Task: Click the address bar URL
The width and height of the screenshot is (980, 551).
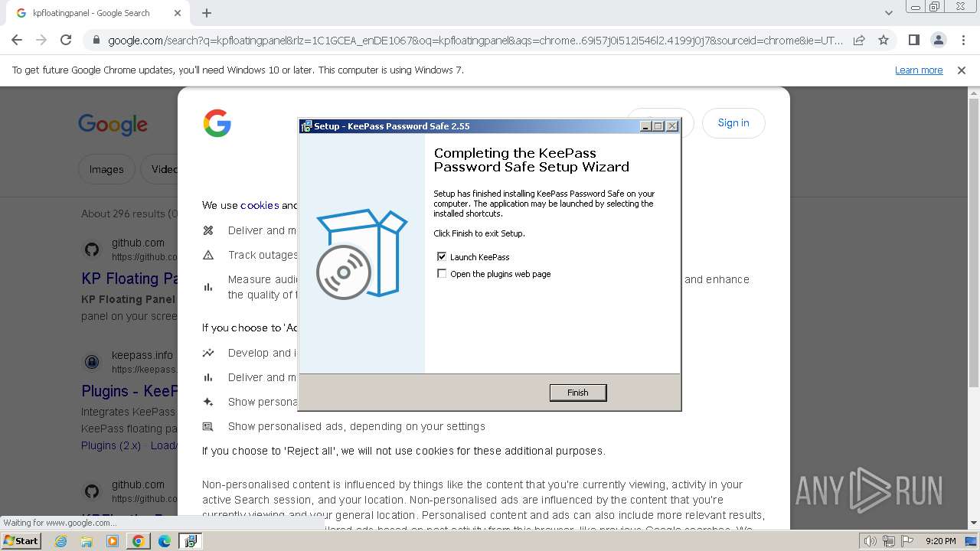Action: click(x=475, y=41)
